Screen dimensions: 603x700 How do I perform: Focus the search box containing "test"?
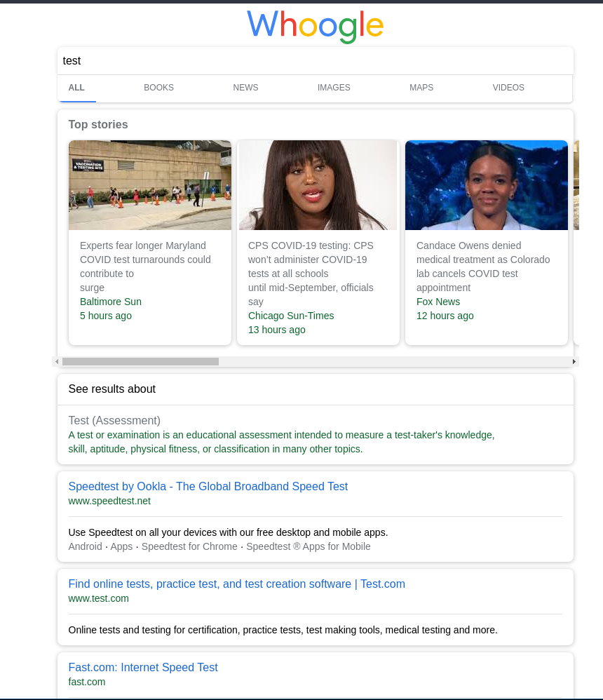click(x=315, y=61)
